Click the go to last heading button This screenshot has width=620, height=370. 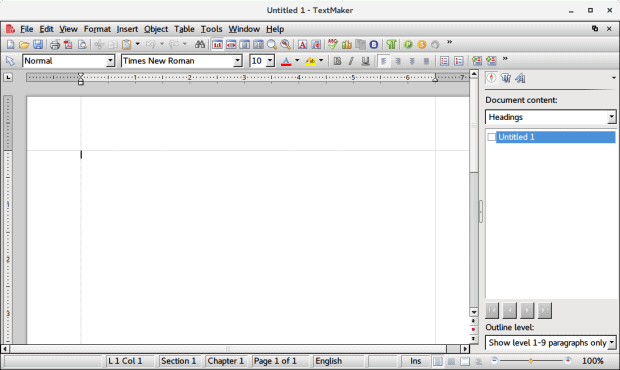pos(545,310)
